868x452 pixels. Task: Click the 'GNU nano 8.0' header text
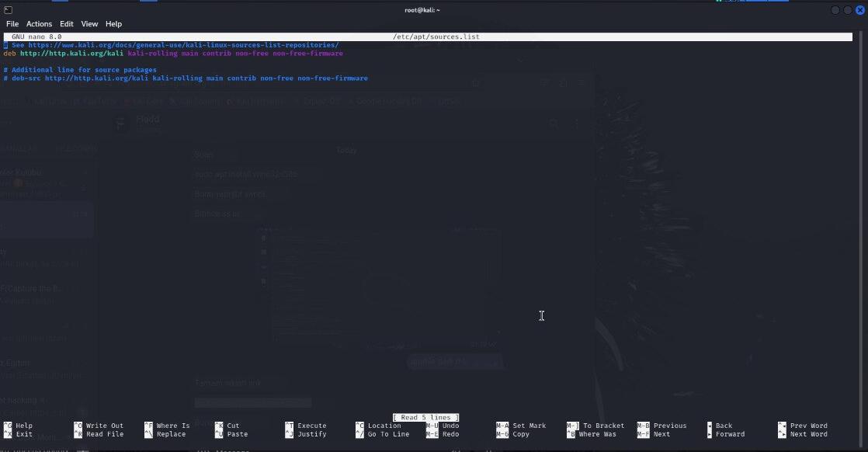[x=36, y=37]
